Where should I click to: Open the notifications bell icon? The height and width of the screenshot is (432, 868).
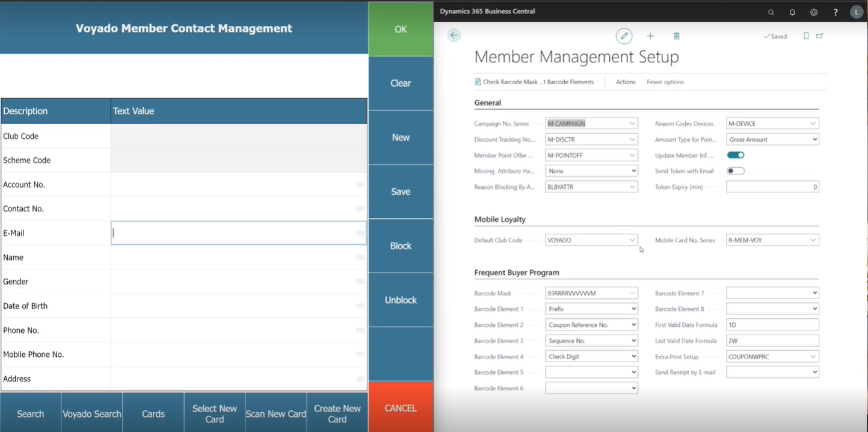pyautogui.click(x=792, y=12)
